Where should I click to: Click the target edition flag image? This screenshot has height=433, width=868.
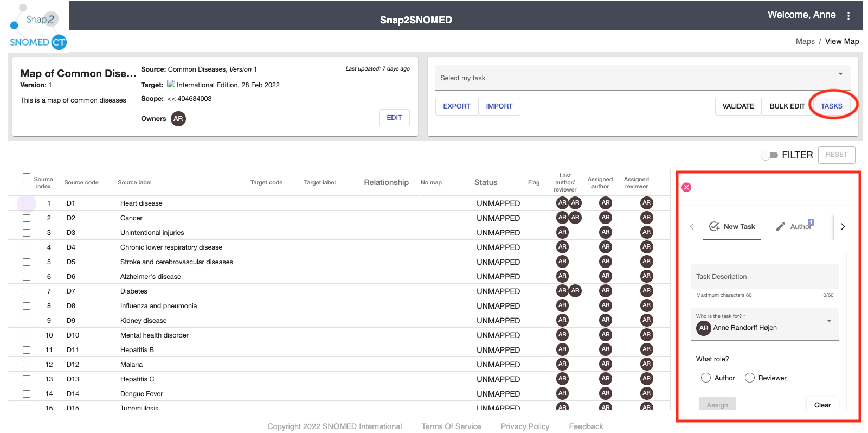[x=171, y=85]
